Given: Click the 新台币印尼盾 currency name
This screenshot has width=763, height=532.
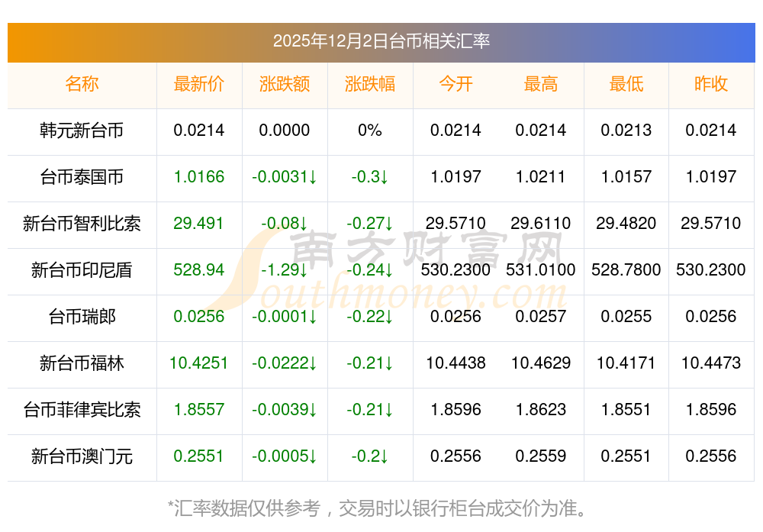Looking at the screenshot, I should click(x=82, y=270).
